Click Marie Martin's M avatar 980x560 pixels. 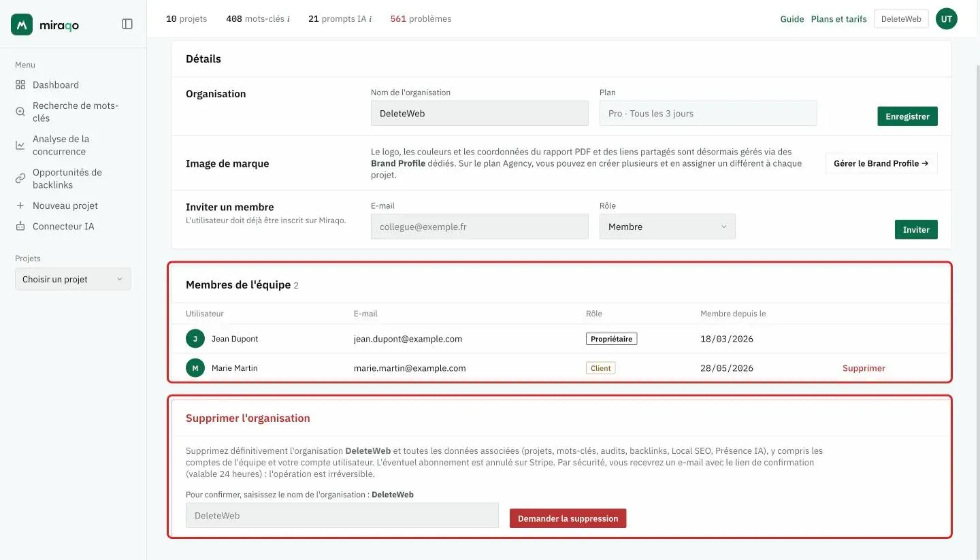(195, 368)
